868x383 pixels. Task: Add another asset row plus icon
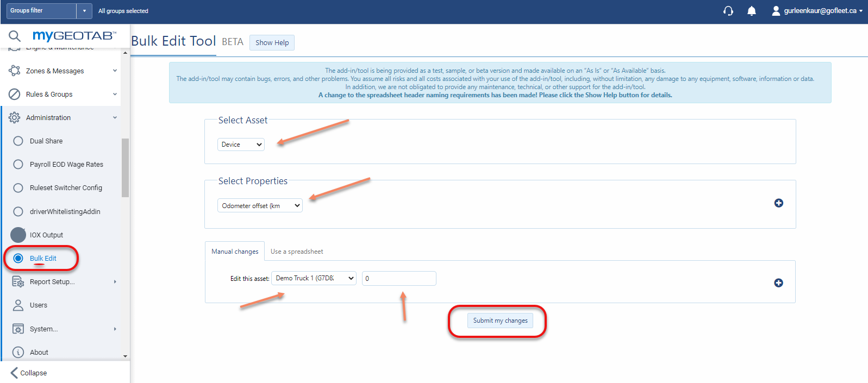point(778,282)
